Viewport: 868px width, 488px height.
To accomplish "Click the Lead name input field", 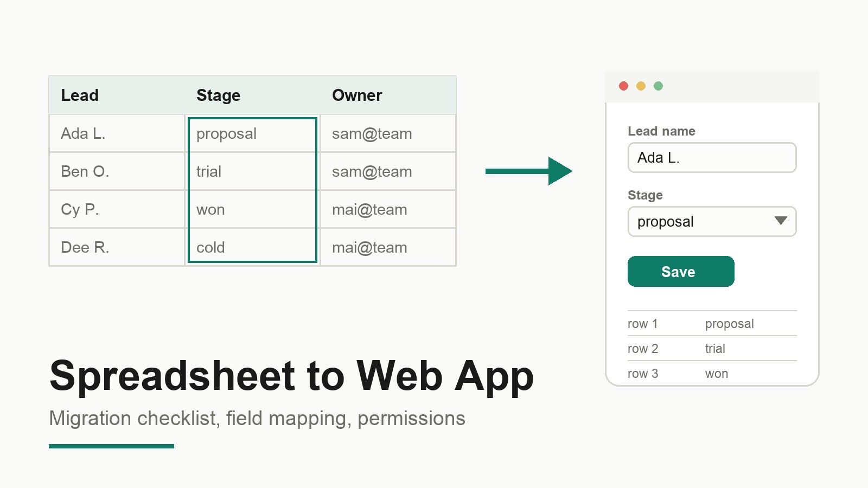I will (x=712, y=157).
